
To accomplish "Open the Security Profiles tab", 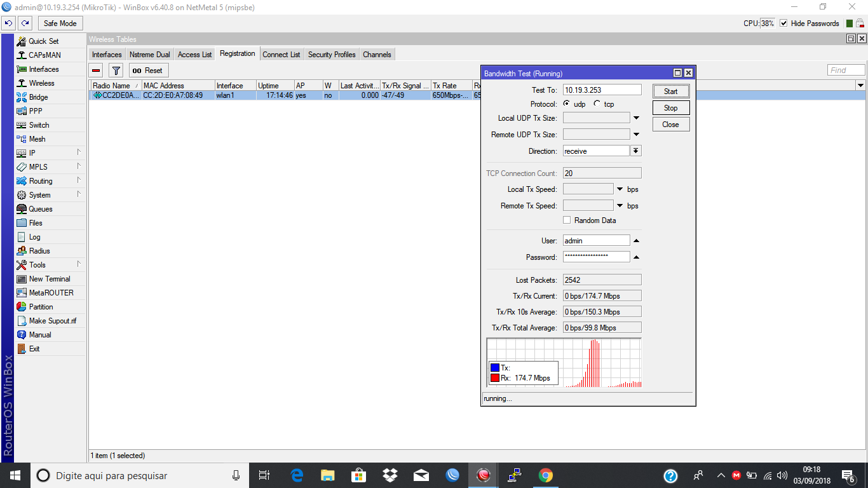I will (332, 55).
